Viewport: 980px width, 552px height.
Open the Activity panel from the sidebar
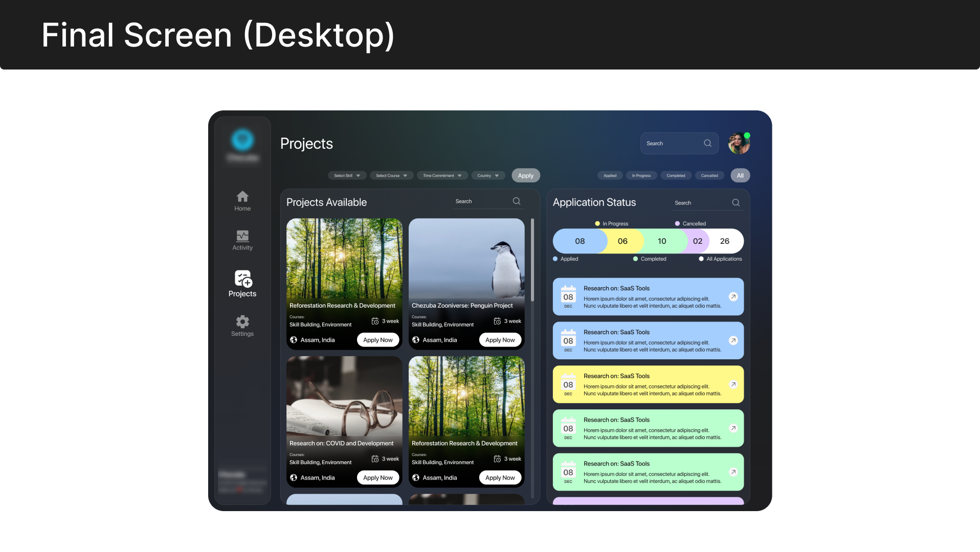click(x=242, y=236)
